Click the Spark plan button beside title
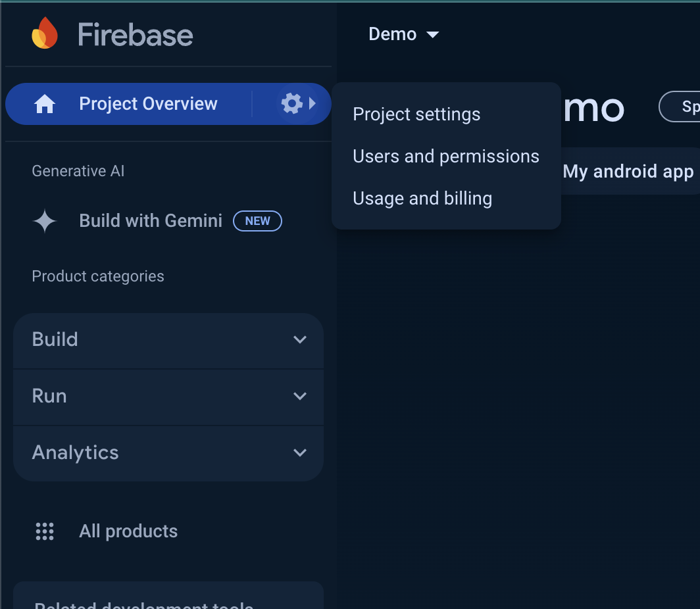 [681, 107]
